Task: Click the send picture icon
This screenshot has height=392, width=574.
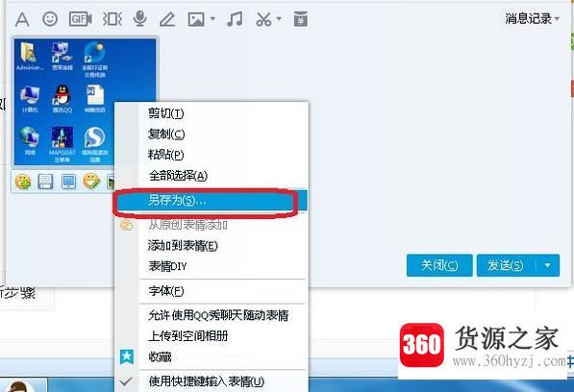Action: click(x=196, y=19)
